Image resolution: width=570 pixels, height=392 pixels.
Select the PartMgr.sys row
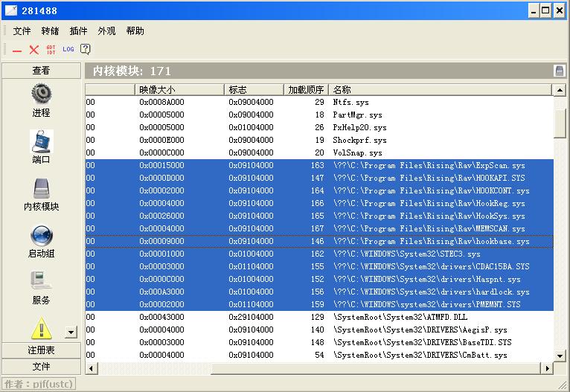point(319,115)
